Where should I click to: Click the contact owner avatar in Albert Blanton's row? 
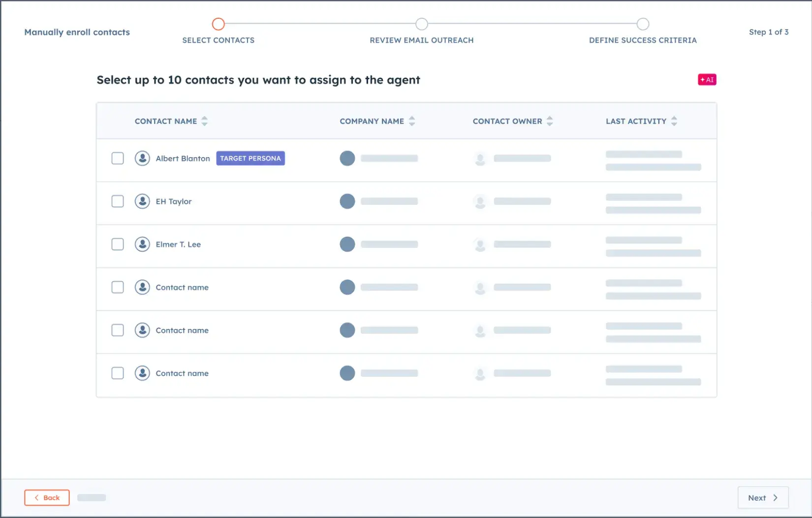click(480, 159)
